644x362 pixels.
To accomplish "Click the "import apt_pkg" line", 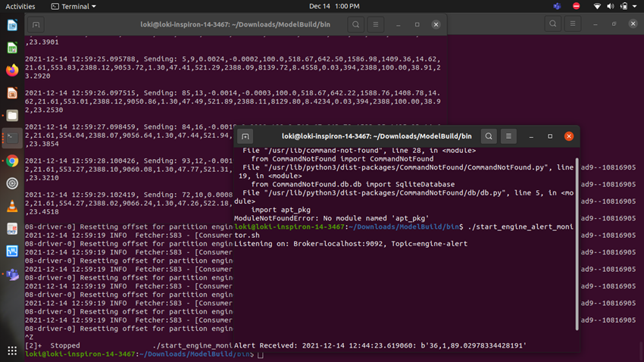I will click(281, 210).
